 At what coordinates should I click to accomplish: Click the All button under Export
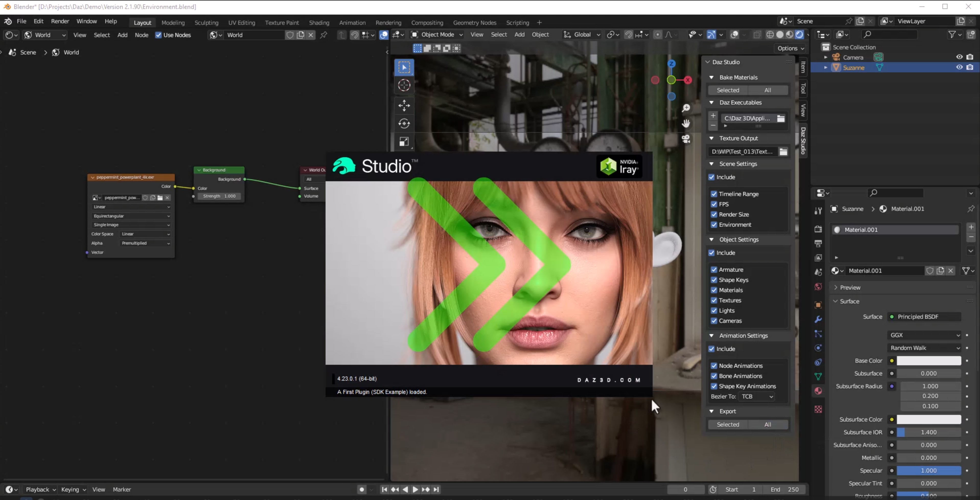point(768,424)
